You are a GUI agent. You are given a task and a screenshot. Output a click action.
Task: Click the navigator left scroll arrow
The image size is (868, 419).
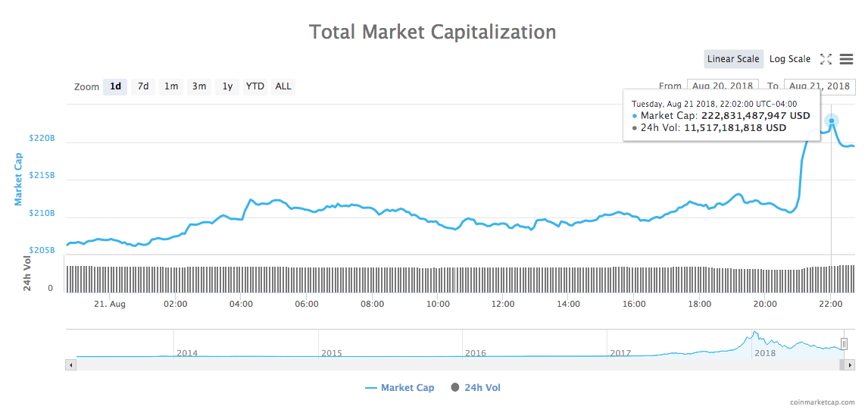pyautogui.click(x=71, y=364)
